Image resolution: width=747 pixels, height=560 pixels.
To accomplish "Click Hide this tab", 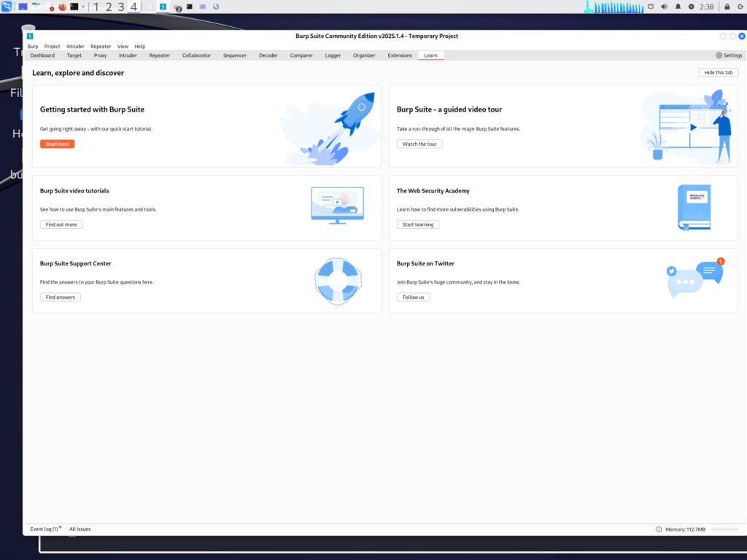I will pyautogui.click(x=718, y=72).
